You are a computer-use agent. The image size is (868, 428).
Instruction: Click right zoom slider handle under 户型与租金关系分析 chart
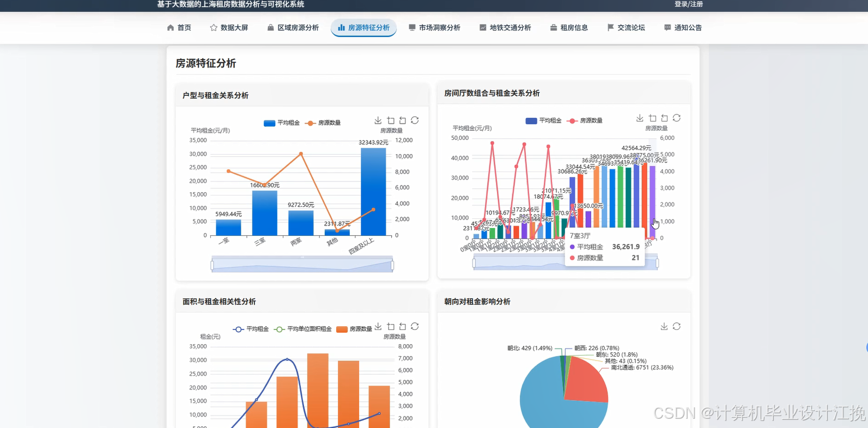point(392,265)
